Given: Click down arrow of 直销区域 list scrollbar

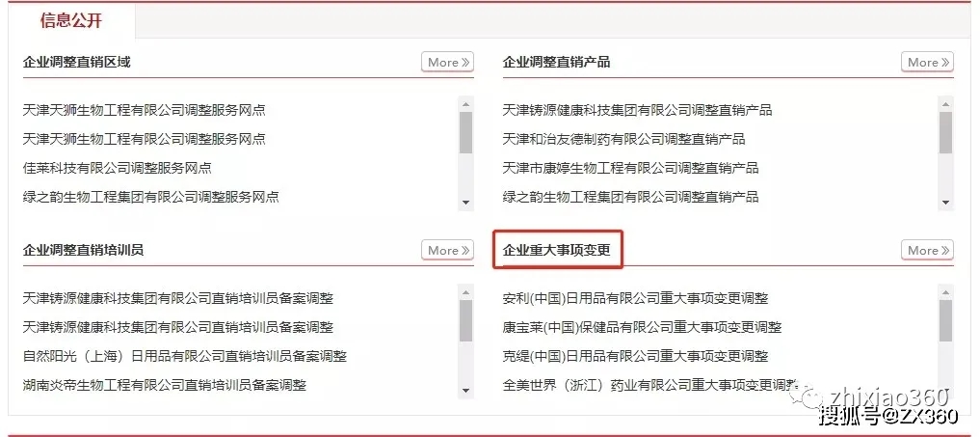Looking at the screenshot, I should tap(465, 203).
